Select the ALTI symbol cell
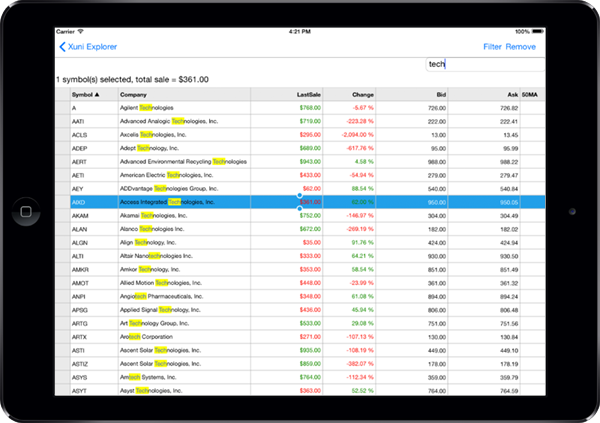The height and width of the screenshot is (423, 600). [94, 256]
